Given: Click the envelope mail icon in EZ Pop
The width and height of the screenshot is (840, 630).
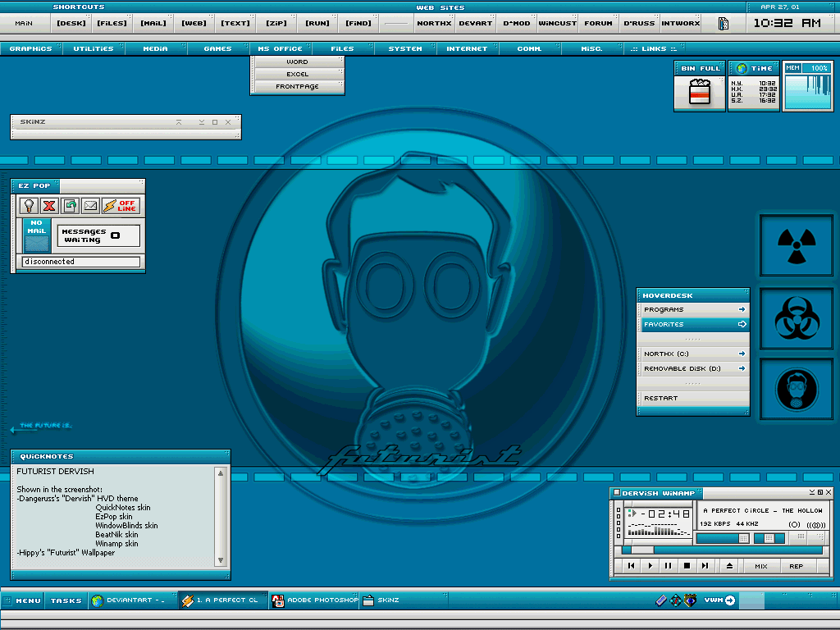Looking at the screenshot, I should 90,206.
